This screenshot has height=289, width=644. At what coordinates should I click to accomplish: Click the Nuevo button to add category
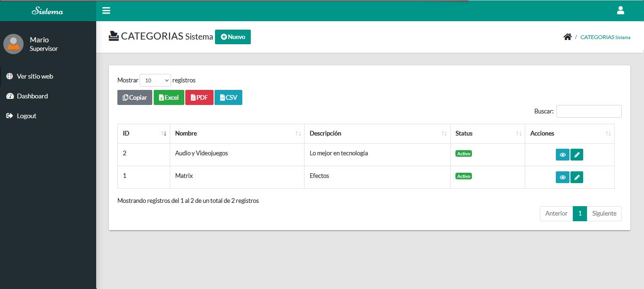pyautogui.click(x=233, y=37)
